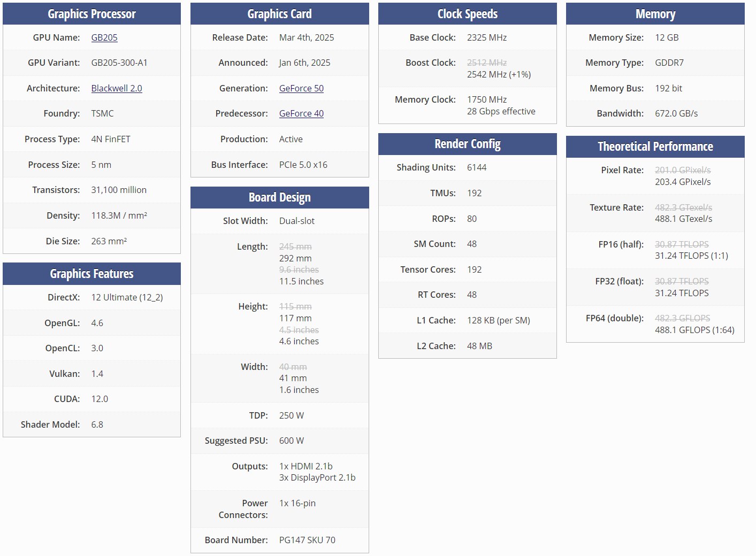Select the Graphics Card section header
Screen dimensions: 756x556
pyautogui.click(x=279, y=14)
